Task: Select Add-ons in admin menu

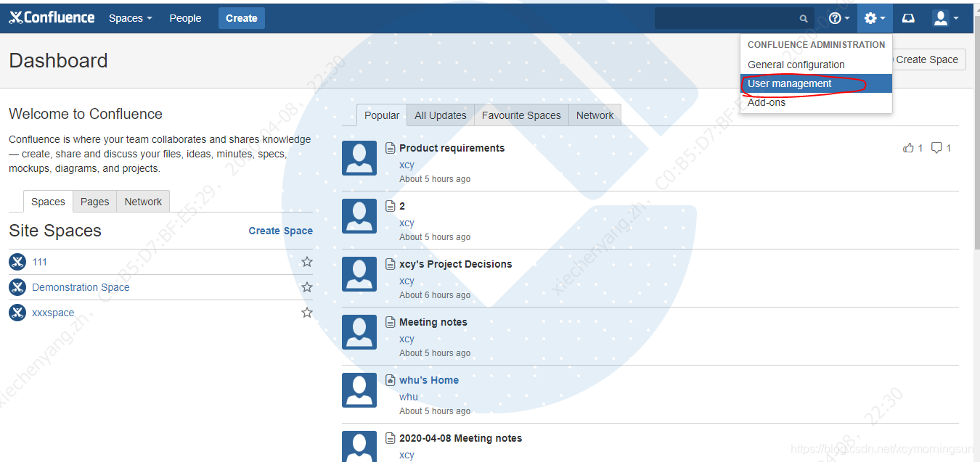Action: click(x=816, y=102)
